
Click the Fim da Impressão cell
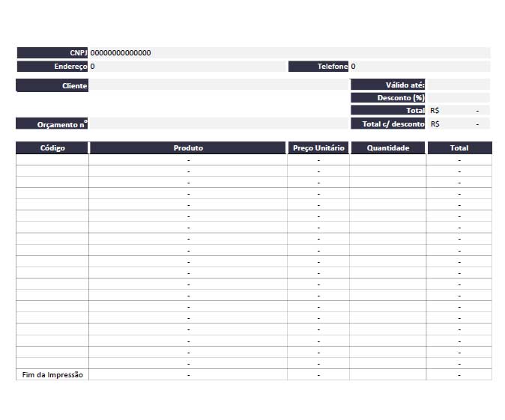click(52, 374)
